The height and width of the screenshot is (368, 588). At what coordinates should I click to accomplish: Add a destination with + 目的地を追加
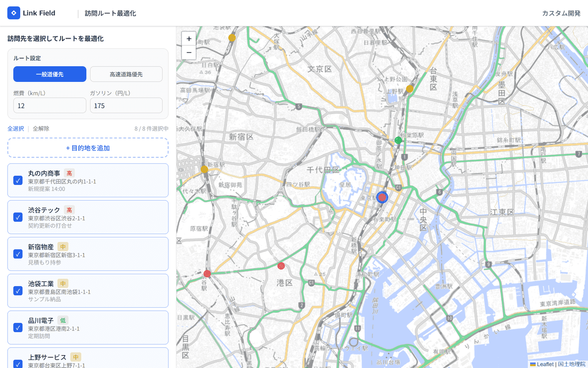pyautogui.click(x=88, y=148)
